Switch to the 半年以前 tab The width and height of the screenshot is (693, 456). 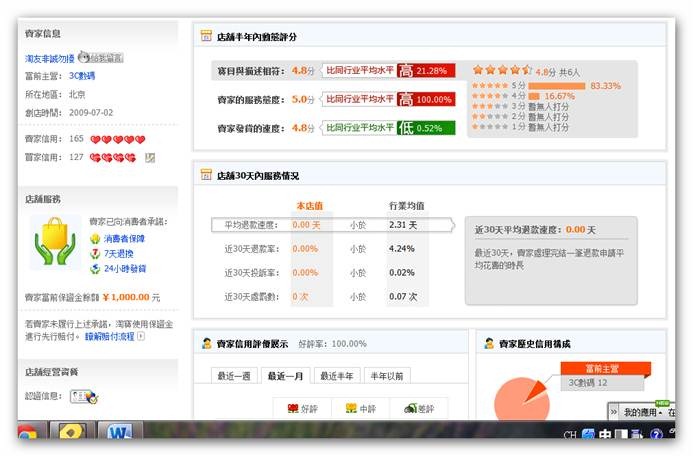point(387,376)
